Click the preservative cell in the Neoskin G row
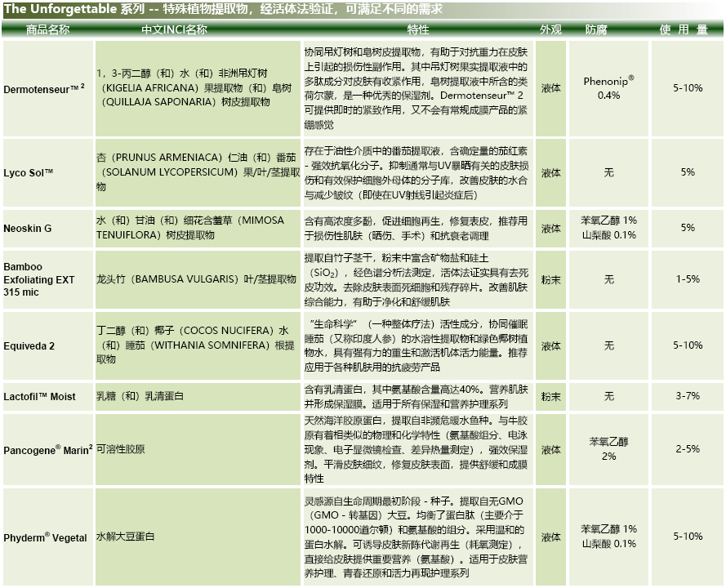Screen dimensions: 726x588 (x=609, y=227)
